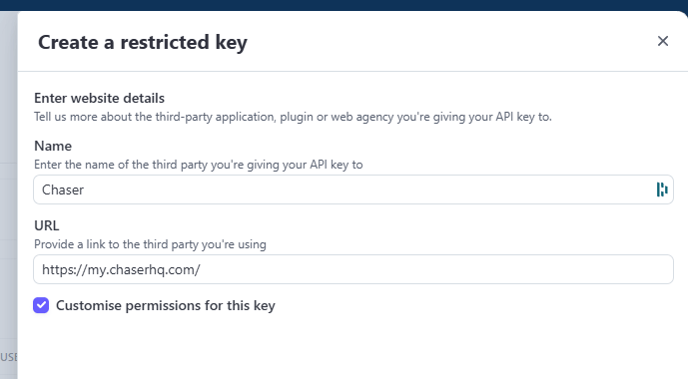Click the 'Enter the name of the third party' hint

pyautogui.click(x=198, y=164)
